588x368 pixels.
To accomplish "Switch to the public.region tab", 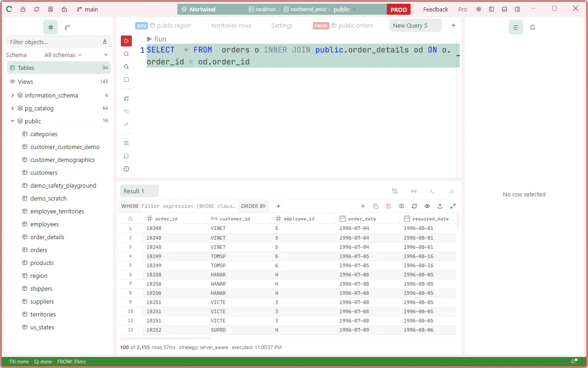I will 164,25.
